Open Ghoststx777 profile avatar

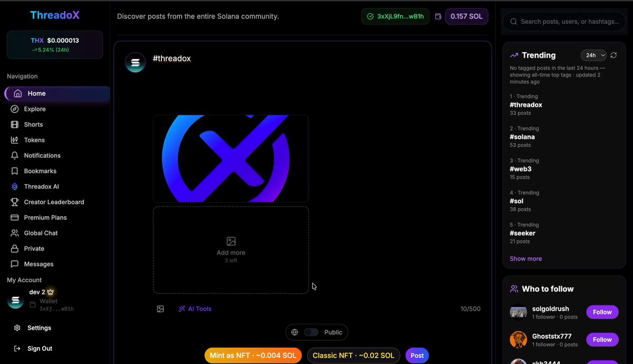(519, 340)
